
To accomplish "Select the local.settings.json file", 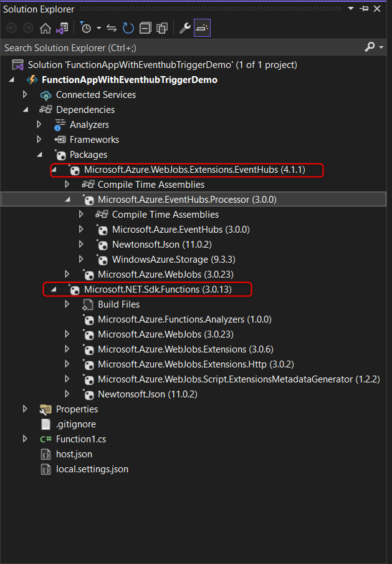I will click(92, 469).
